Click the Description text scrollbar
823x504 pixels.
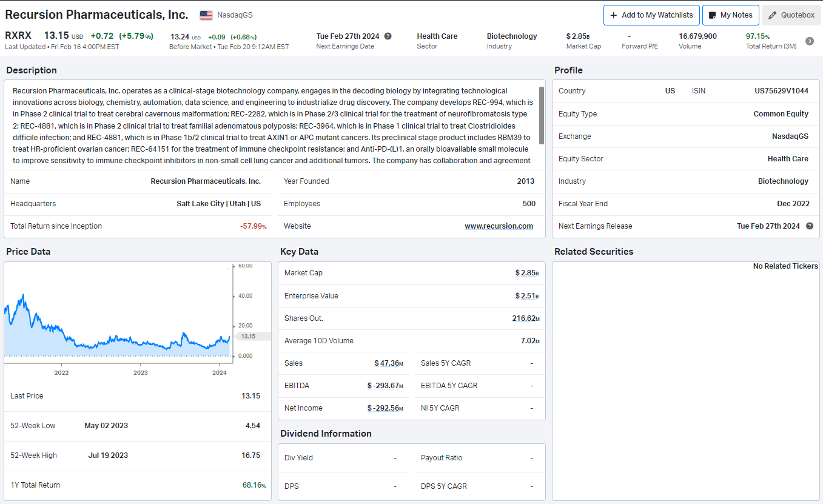pyautogui.click(x=542, y=115)
